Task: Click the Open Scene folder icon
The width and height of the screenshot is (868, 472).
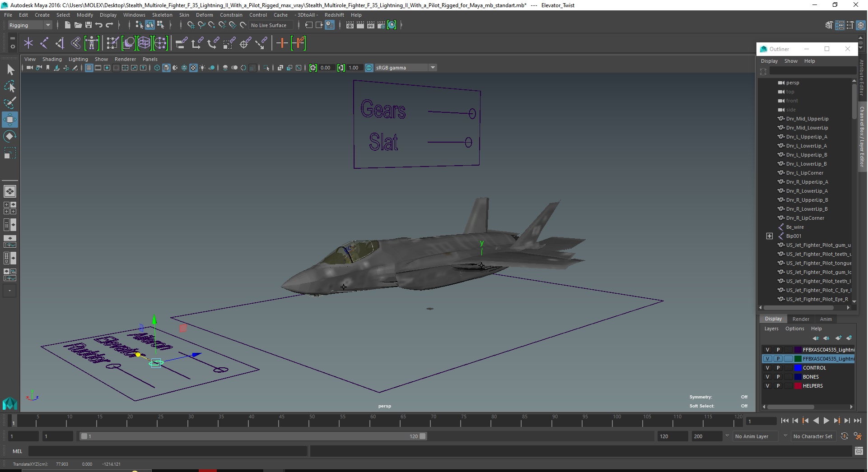Action: point(78,25)
